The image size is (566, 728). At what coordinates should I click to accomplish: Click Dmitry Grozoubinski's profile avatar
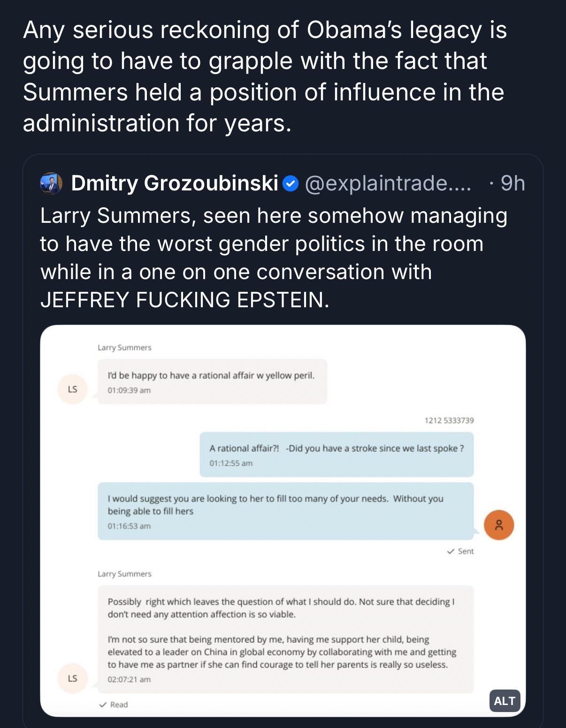tap(51, 183)
